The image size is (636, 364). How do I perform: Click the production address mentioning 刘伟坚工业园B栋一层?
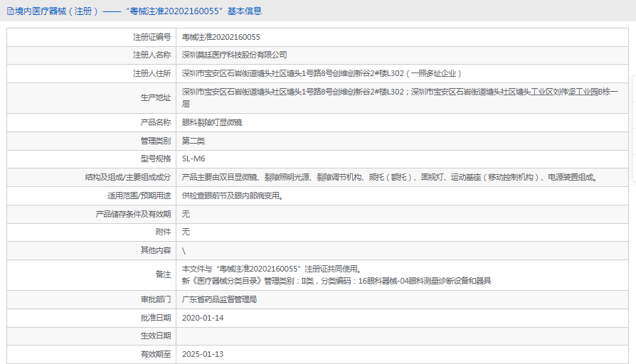click(x=400, y=97)
